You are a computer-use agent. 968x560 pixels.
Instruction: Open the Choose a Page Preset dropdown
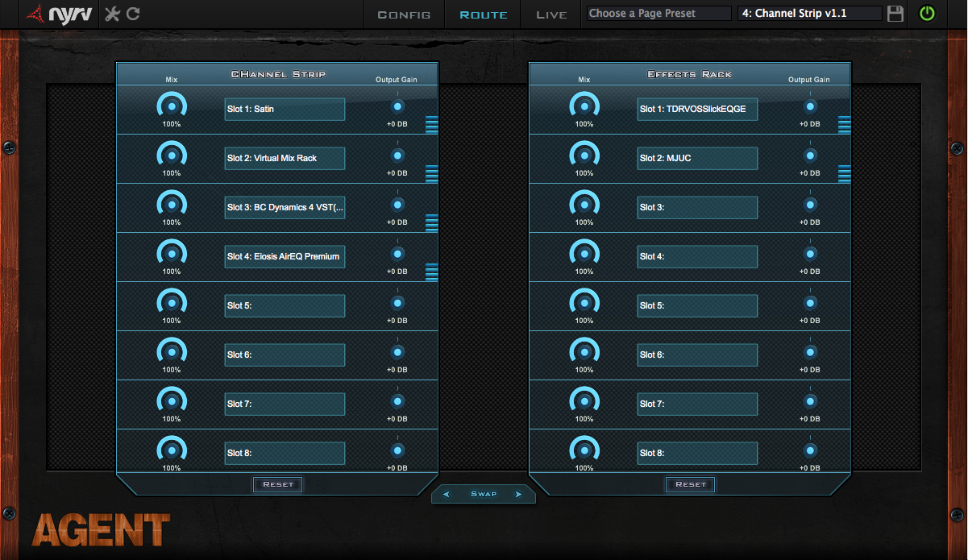pyautogui.click(x=658, y=14)
